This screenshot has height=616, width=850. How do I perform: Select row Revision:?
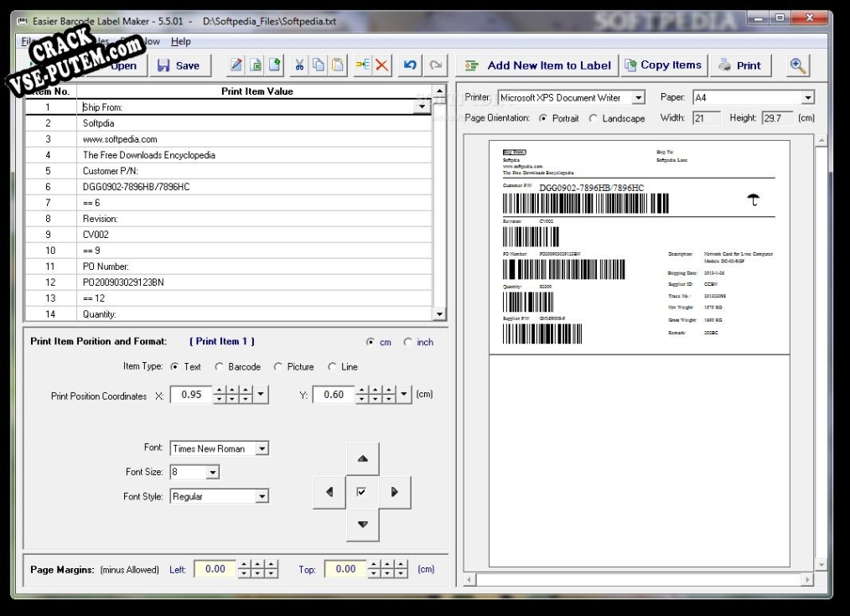(x=228, y=219)
